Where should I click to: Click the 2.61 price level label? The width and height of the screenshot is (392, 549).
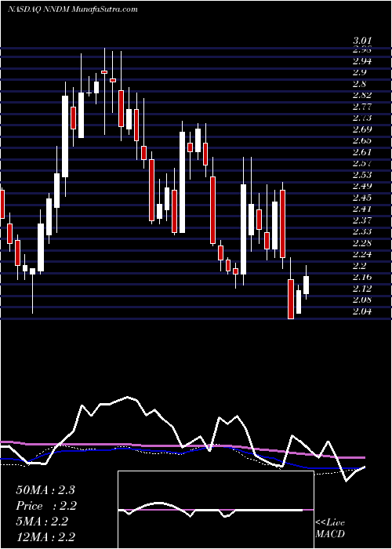click(x=362, y=152)
